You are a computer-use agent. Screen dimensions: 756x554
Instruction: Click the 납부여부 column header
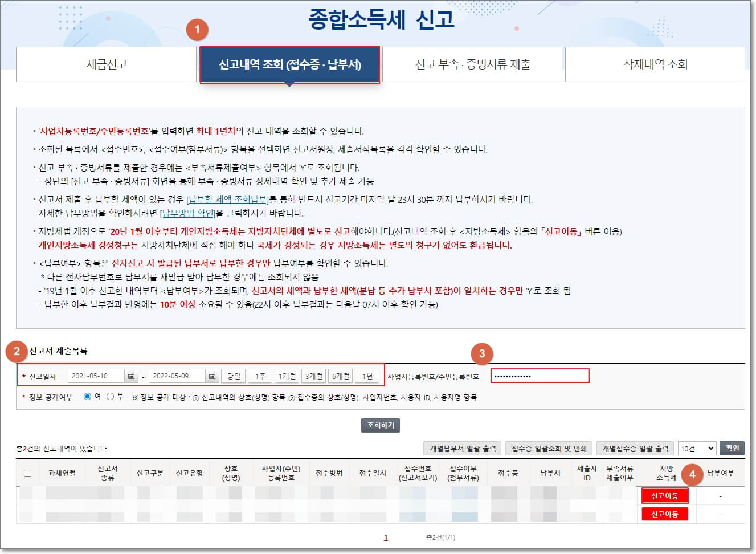[720, 473]
